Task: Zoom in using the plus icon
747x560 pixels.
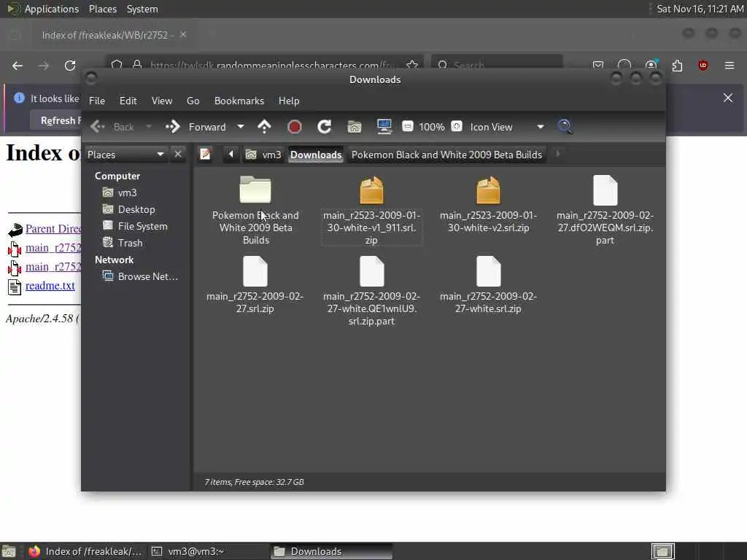Action: pyautogui.click(x=457, y=126)
